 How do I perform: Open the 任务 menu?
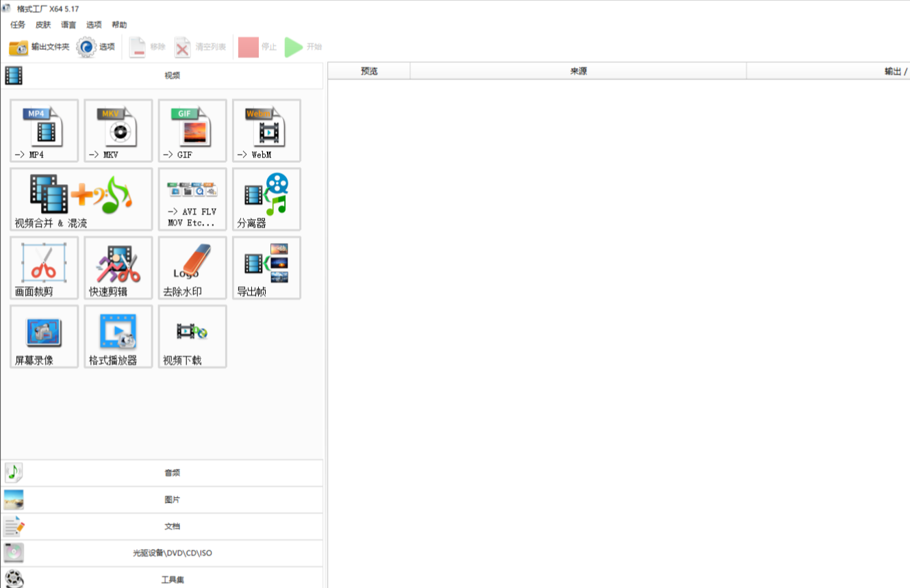[x=18, y=25]
